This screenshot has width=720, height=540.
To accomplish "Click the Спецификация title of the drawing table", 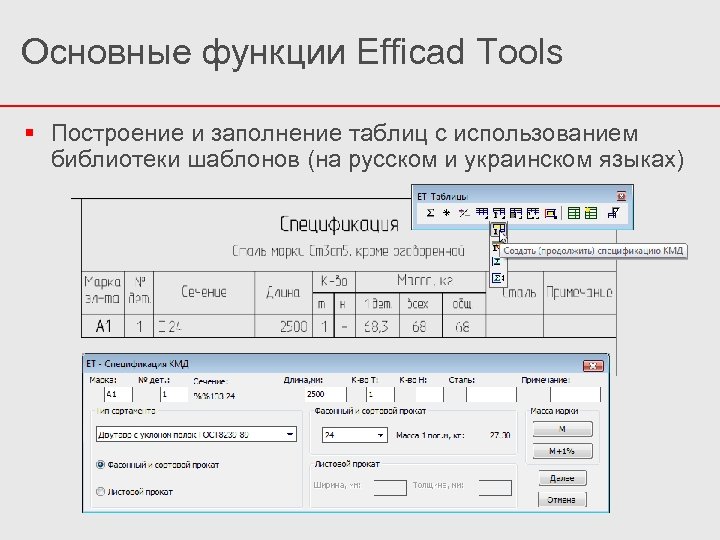I will point(339,225).
